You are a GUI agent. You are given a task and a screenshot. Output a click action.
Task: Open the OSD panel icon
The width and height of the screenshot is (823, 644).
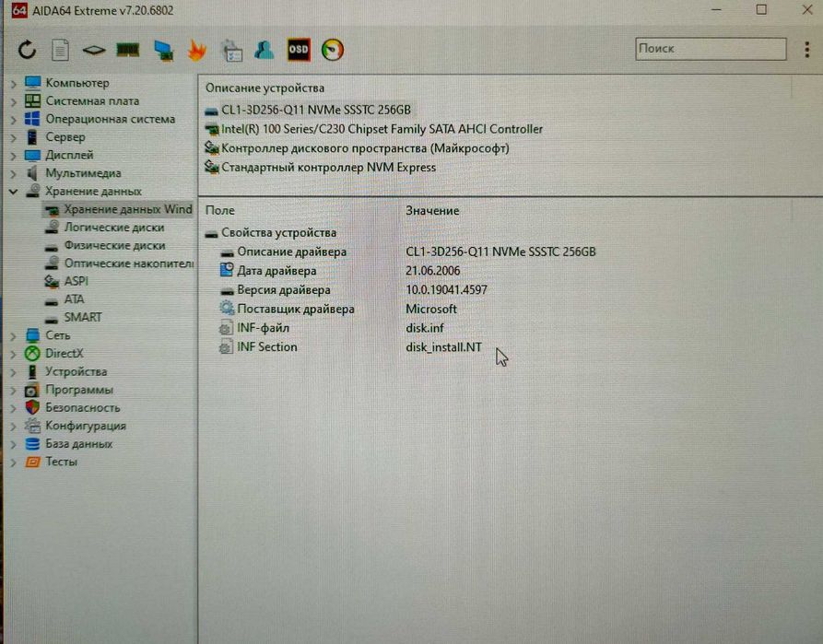pyautogui.click(x=298, y=50)
